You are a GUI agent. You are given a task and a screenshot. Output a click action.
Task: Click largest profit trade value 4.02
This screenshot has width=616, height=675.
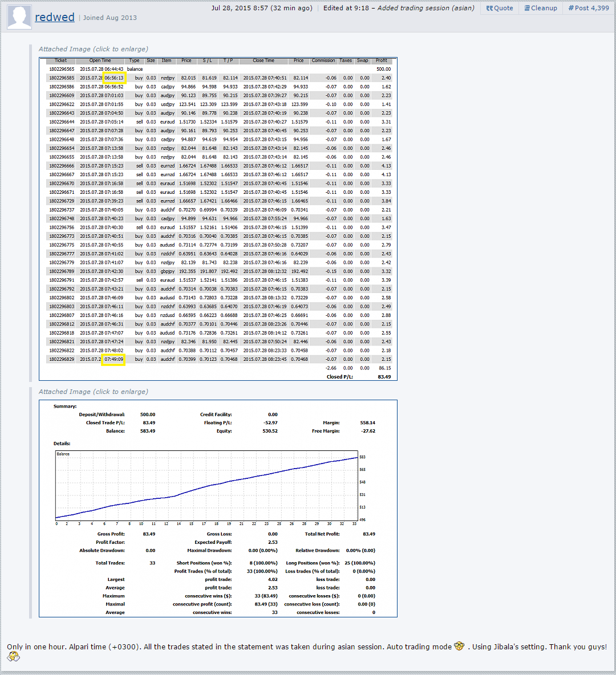(x=273, y=579)
